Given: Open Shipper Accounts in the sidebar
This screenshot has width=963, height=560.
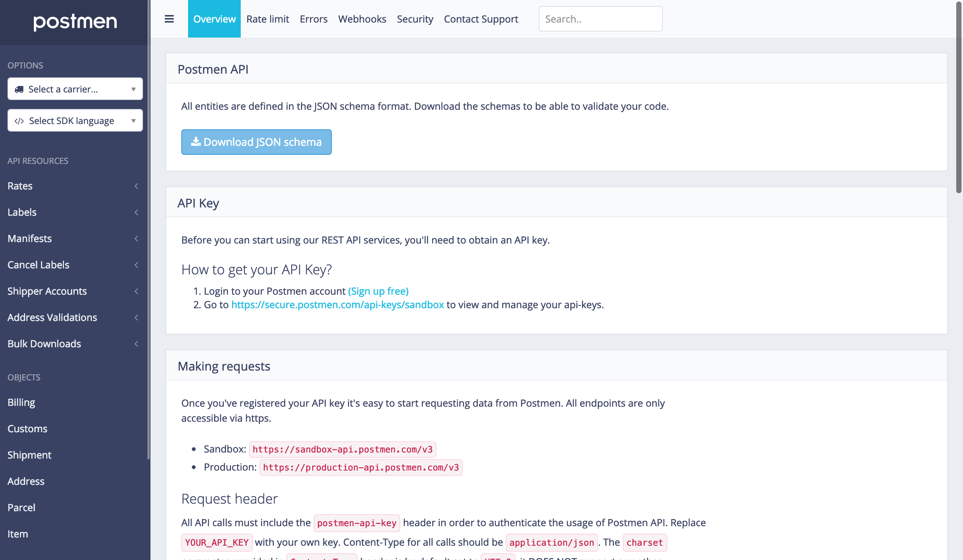Looking at the screenshot, I should pyautogui.click(x=47, y=291).
